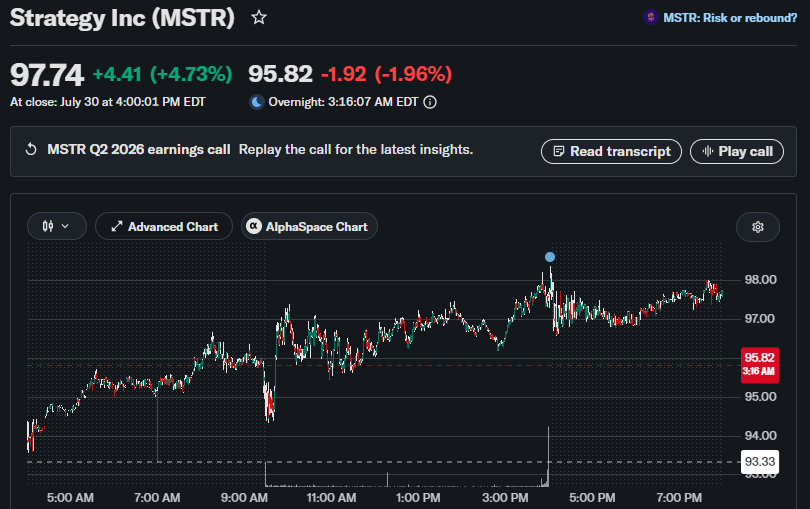Screen dimensions: 810x509
Task: Open 'MSTR: Risk or rebound?' link
Action: [730, 18]
